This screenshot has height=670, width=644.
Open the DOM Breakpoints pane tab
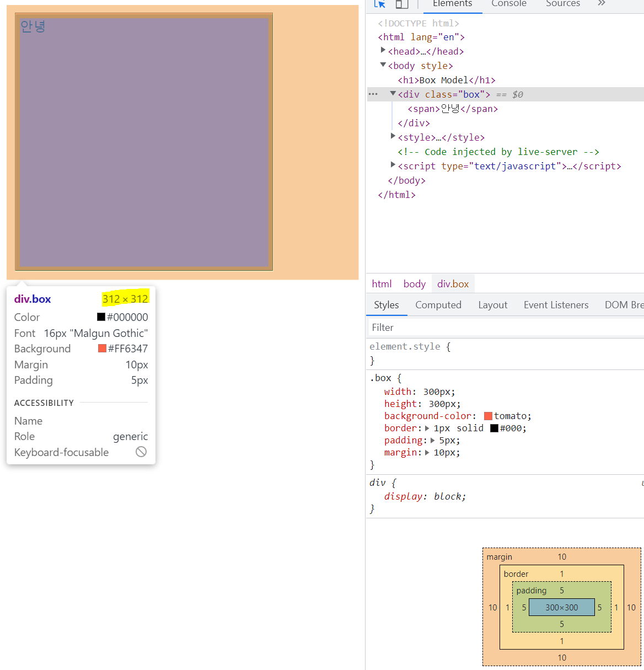tap(624, 305)
